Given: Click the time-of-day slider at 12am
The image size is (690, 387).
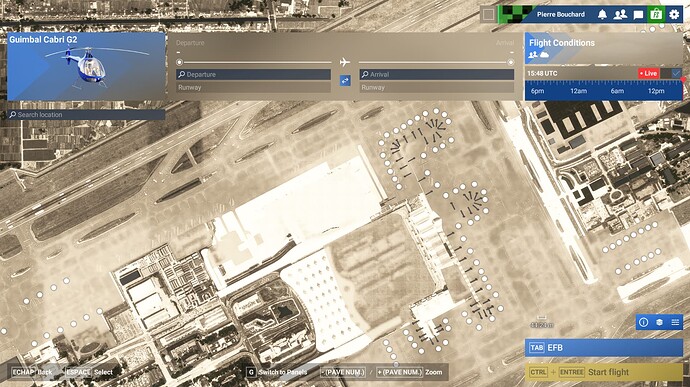Looking at the screenshot, I should pyautogui.click(x=578, y=91).
